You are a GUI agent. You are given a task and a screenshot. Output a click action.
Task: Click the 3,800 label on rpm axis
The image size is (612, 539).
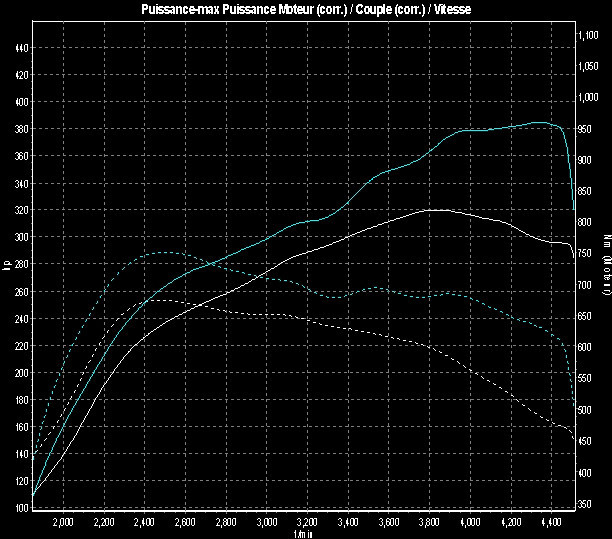click(431, 522)
